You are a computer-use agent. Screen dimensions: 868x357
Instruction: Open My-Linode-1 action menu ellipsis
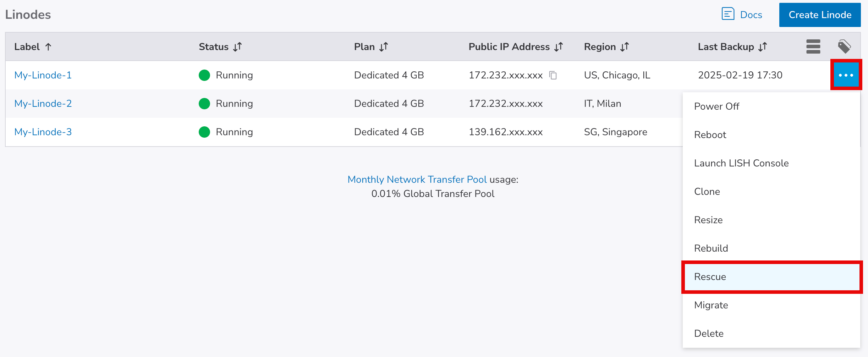[846, 75]
